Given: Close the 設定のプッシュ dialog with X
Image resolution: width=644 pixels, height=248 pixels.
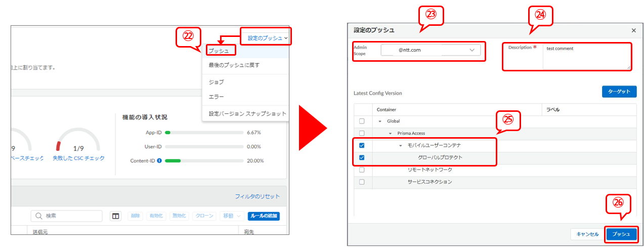Looking at the screenshot, I should [634, 30].
